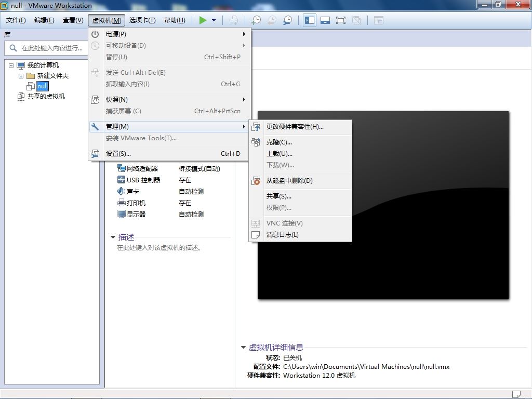
Task: Click the revert snapshot toolbar icon
Action: tap(272, 20)
